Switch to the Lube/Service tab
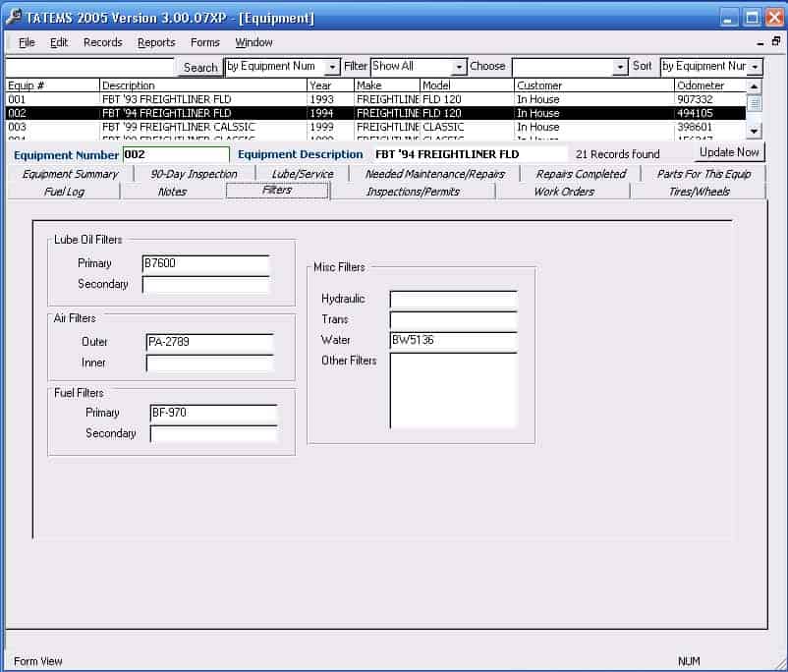 point(303,174)
